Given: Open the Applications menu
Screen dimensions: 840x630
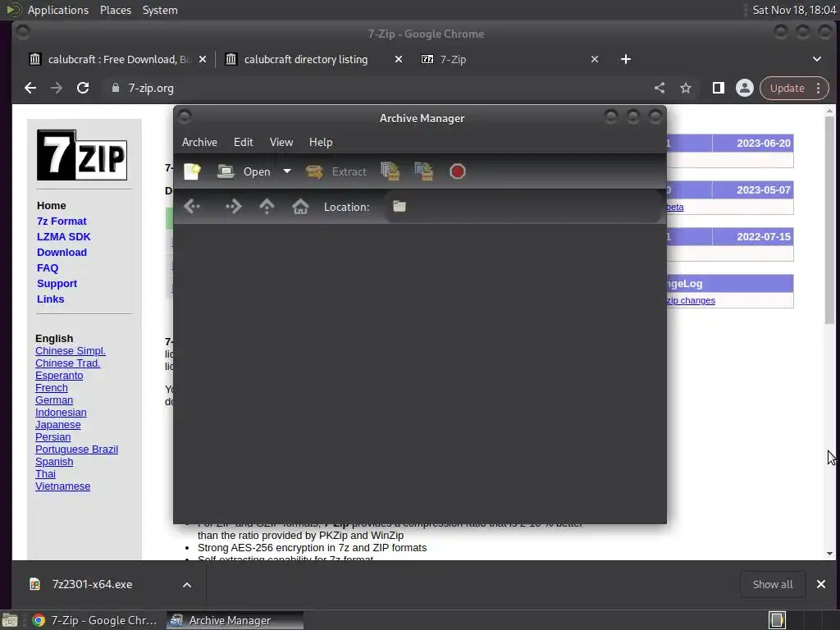Looking at the screenshot, I should point(58,10).
